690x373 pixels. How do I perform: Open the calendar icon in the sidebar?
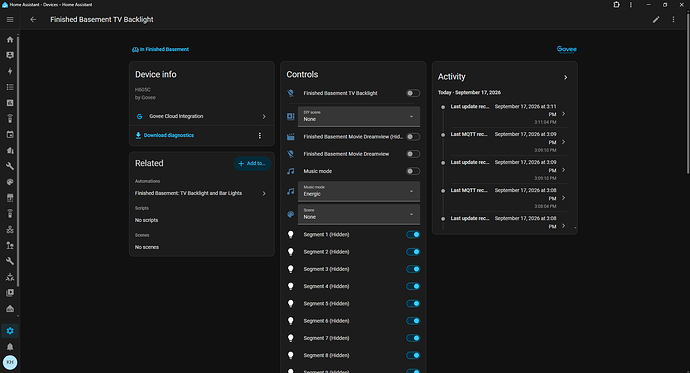click(10, 135)
